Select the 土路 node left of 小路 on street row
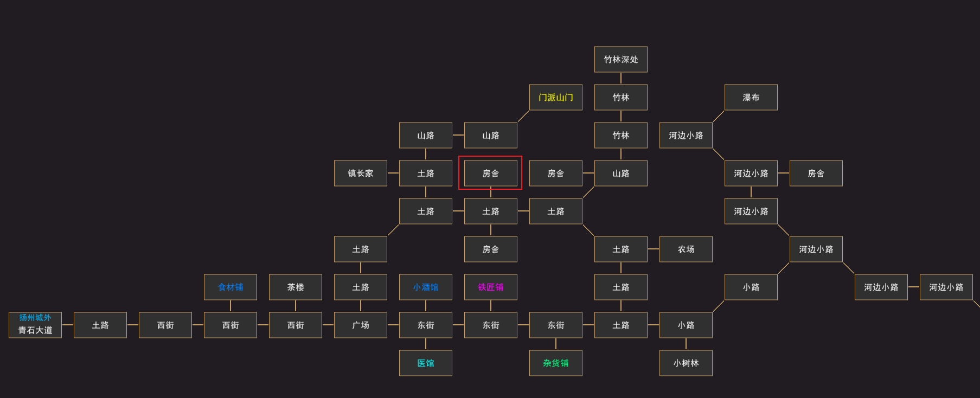Screen dimensions: 980x398 click(620, 325)
